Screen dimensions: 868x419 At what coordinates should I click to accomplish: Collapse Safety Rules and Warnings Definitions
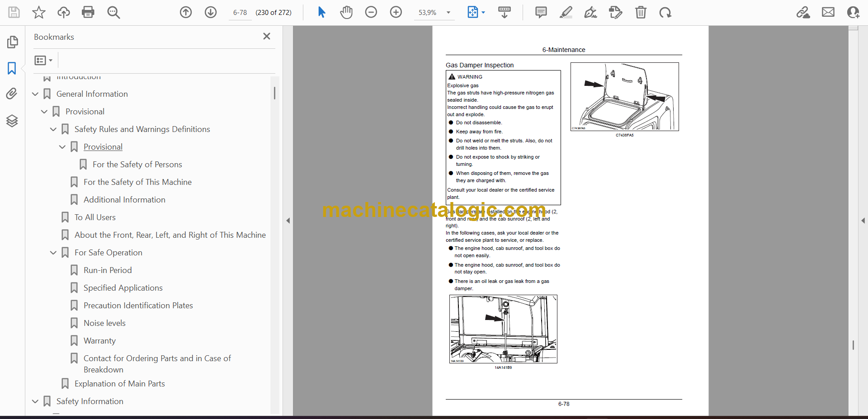tap(53, 129)
